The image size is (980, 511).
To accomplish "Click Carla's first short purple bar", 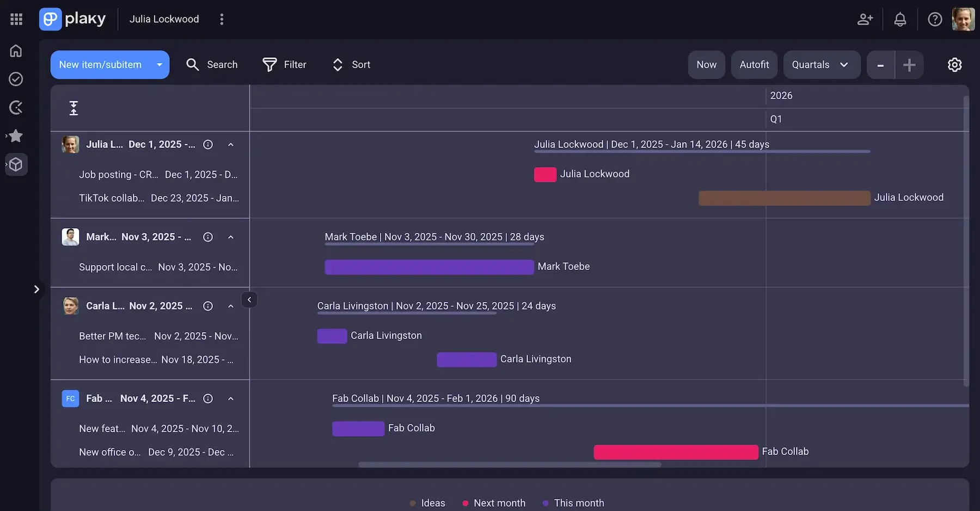I will click(332, 336).
